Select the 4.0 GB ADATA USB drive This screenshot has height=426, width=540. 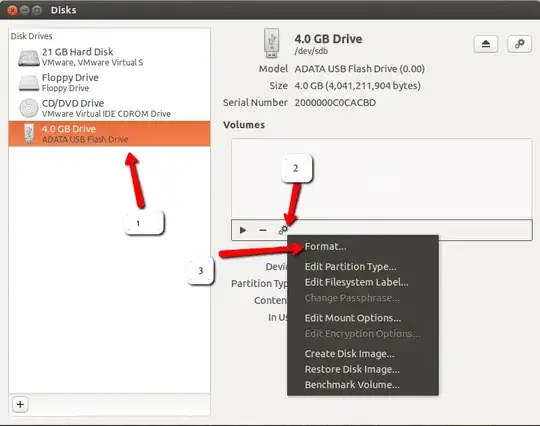coord(109,134)
